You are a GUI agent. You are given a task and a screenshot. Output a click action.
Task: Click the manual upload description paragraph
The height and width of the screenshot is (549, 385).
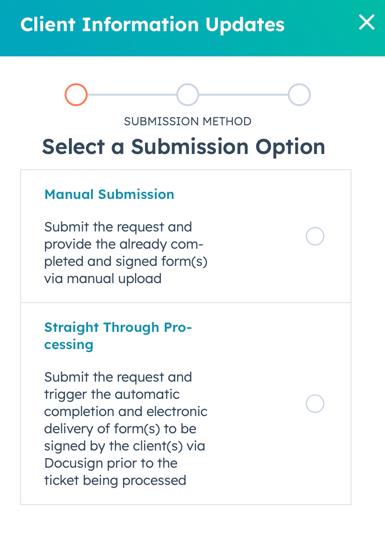point(126,253)
